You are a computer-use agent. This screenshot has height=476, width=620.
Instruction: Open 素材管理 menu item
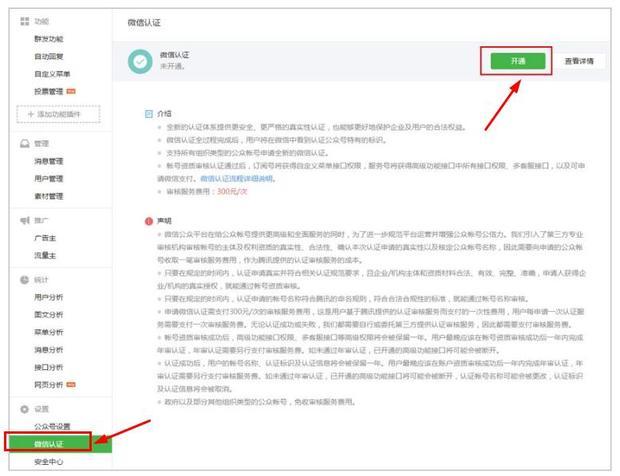click(49, 196)
